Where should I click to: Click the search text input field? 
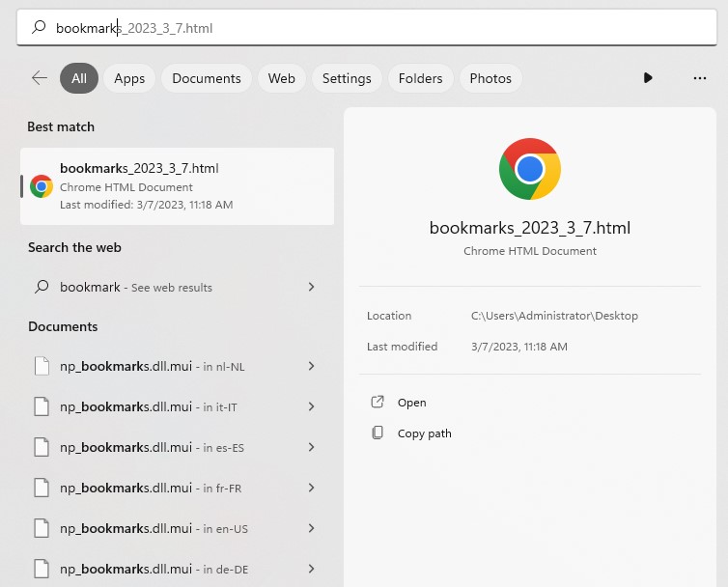tap(367, 28)
